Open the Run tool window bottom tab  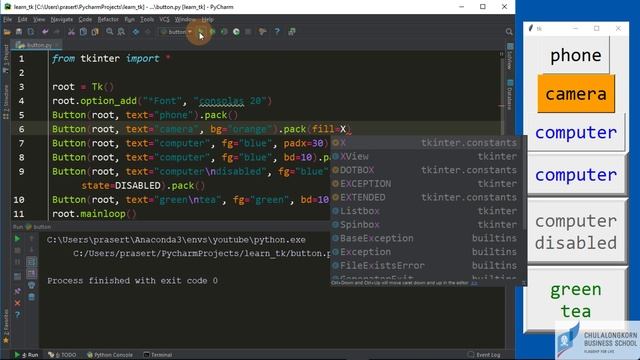coord(27,355)
